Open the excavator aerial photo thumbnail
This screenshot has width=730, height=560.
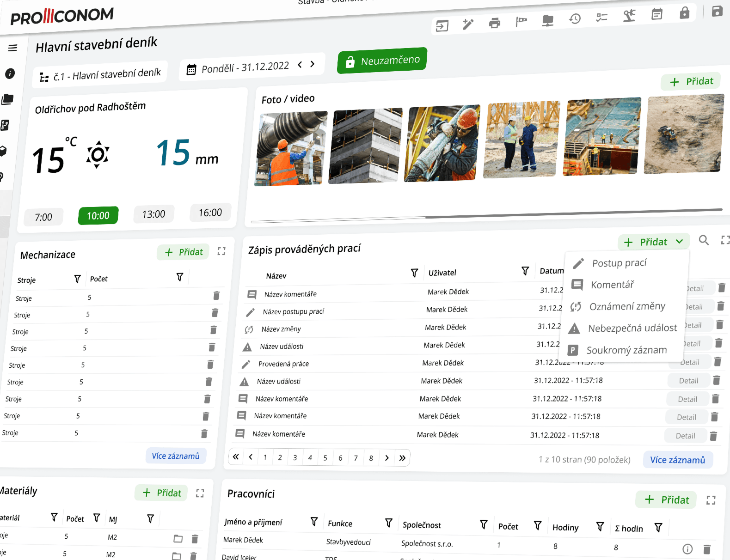684,134
